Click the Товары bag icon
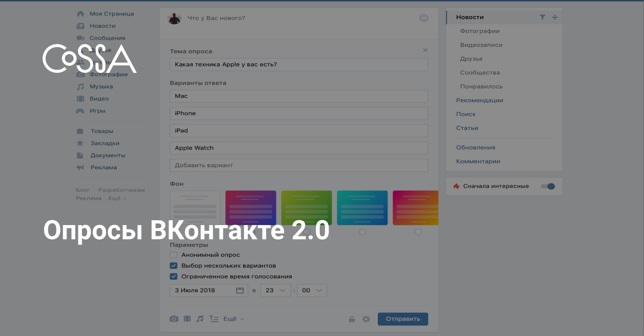 coord(80,131)
